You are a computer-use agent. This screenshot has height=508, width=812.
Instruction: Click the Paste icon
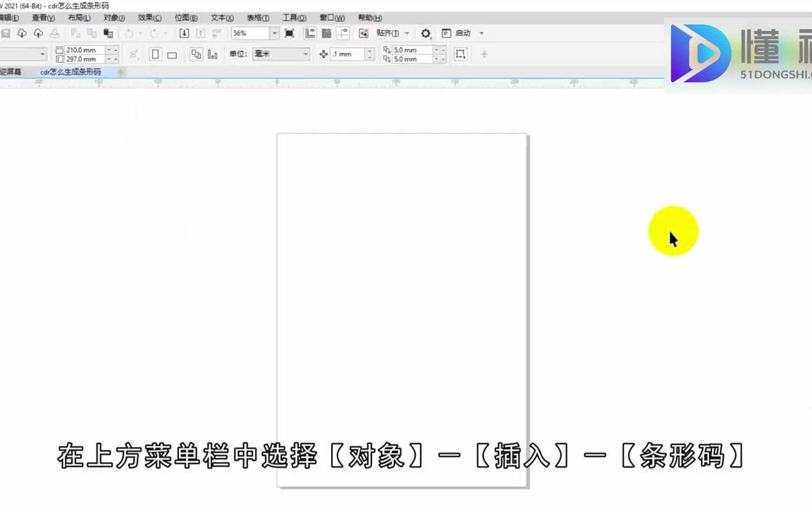click(109, 33)
